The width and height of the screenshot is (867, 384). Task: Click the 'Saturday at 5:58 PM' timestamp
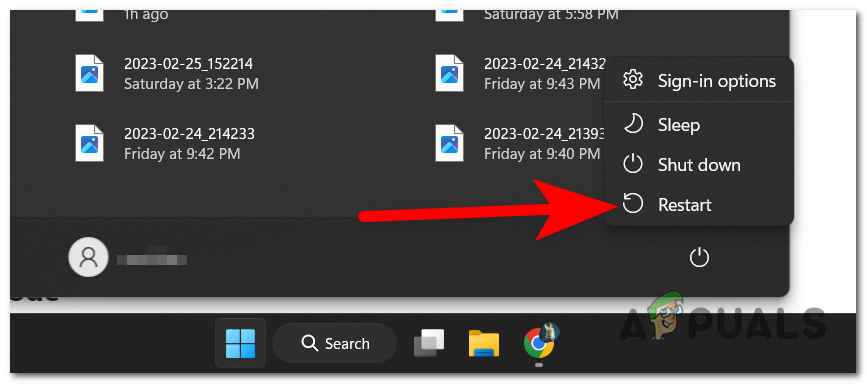coord(551,14)
